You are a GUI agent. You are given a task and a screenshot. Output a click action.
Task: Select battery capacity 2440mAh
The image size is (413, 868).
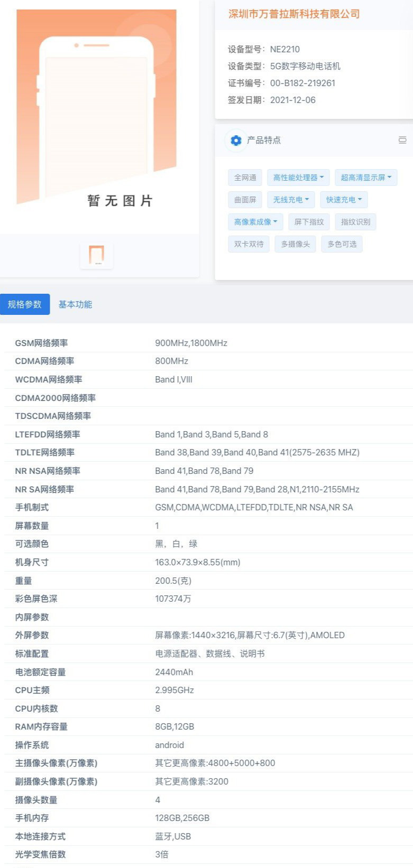174,672
